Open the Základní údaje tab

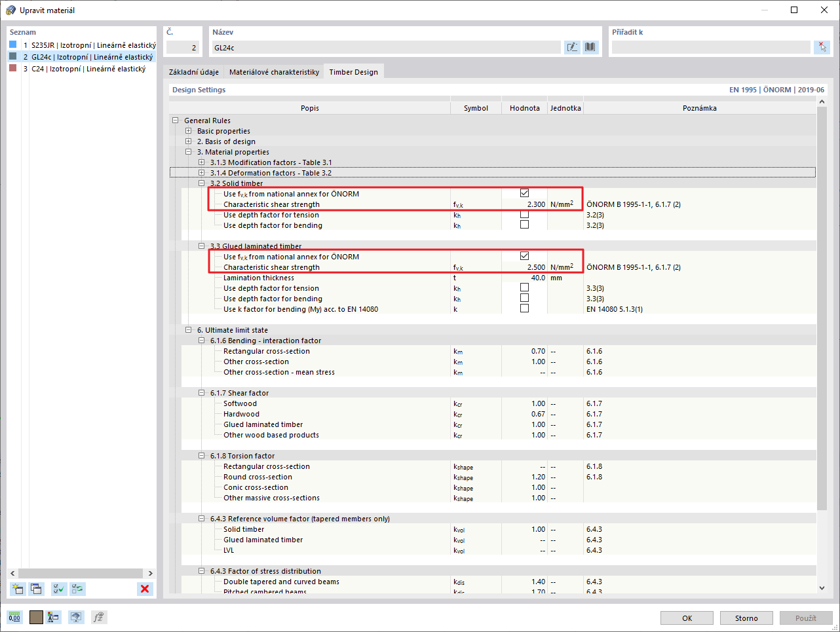tap(194, 71)
